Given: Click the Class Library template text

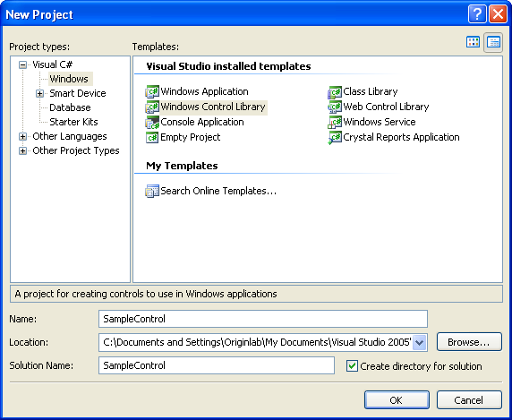Looking at the screenshot, I should tap(371, 91).
